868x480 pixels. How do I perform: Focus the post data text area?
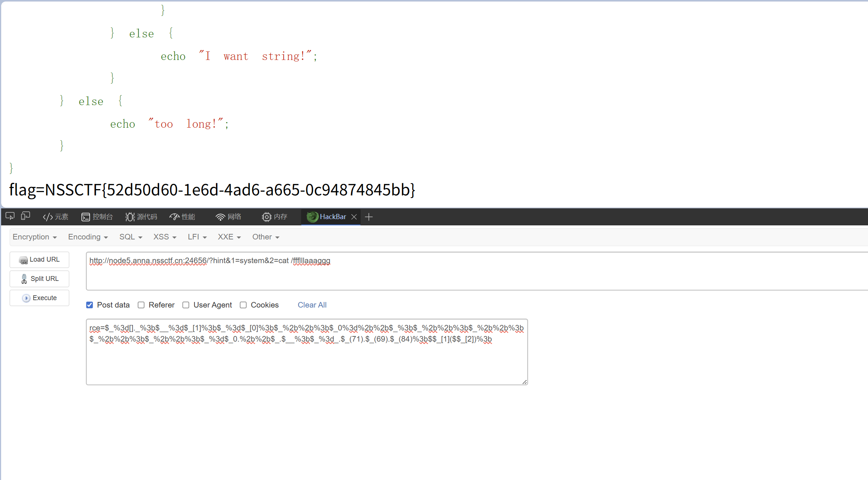tap(307, 352)
